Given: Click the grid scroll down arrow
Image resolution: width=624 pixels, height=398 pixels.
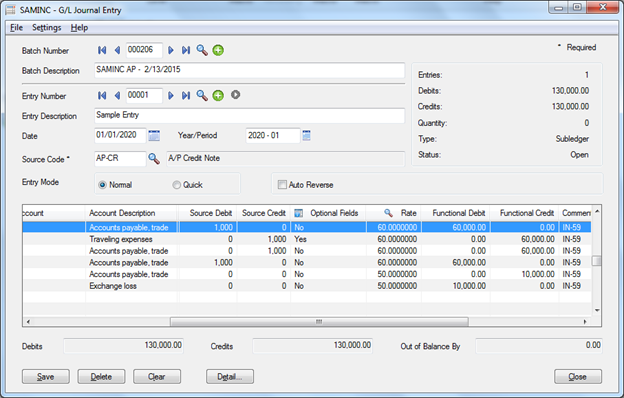Looking at the screenshot, I should tap(597, 310).
